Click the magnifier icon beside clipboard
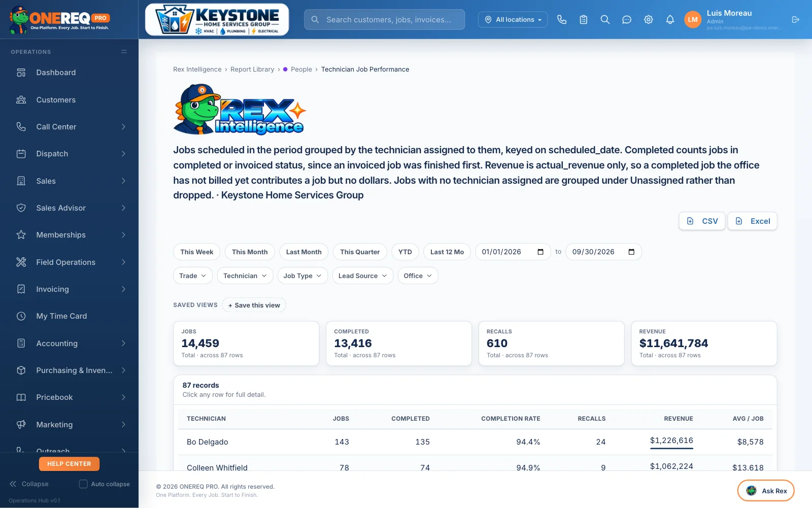The image size is (812, 508). point(605,19)
